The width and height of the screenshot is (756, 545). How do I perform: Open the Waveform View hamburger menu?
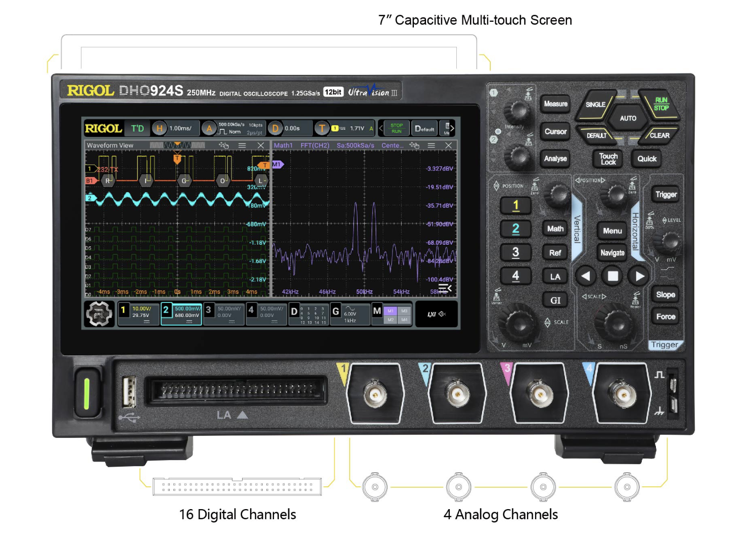click(243, 146)
